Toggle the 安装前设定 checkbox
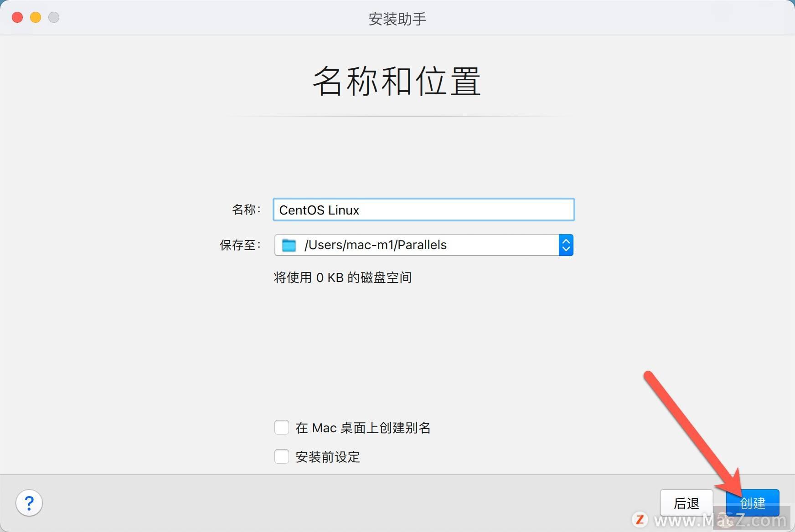 point(282,456)
